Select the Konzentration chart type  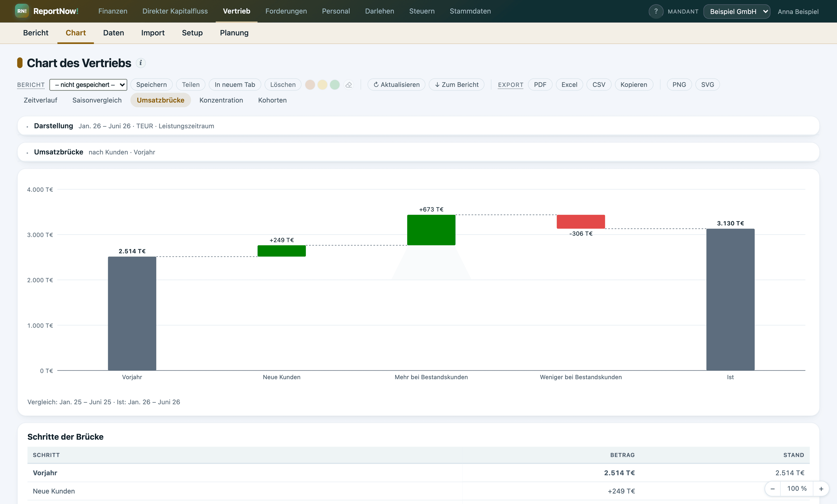click(221, 100)
